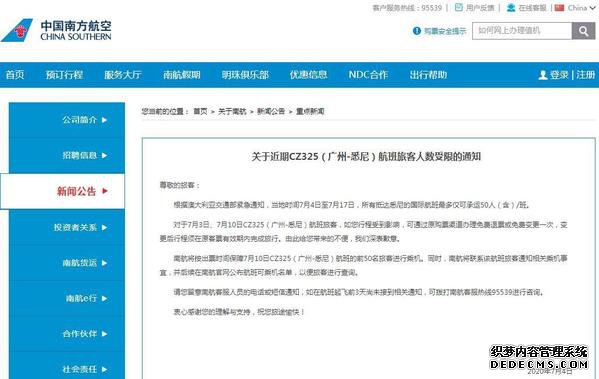The height and width of the screenshot is (379, 599).
Task: Click the 在线客服 link
Action: pos(532,8)
